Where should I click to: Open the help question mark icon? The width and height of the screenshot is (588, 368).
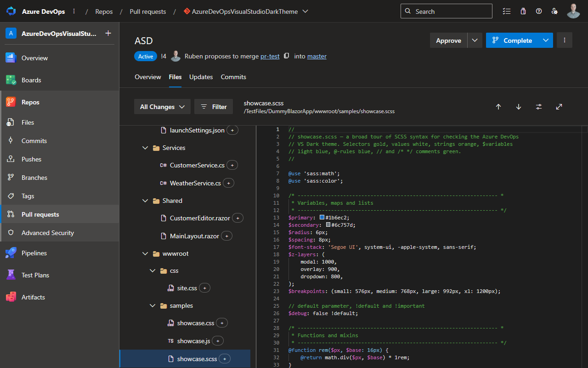click(539, 11)
